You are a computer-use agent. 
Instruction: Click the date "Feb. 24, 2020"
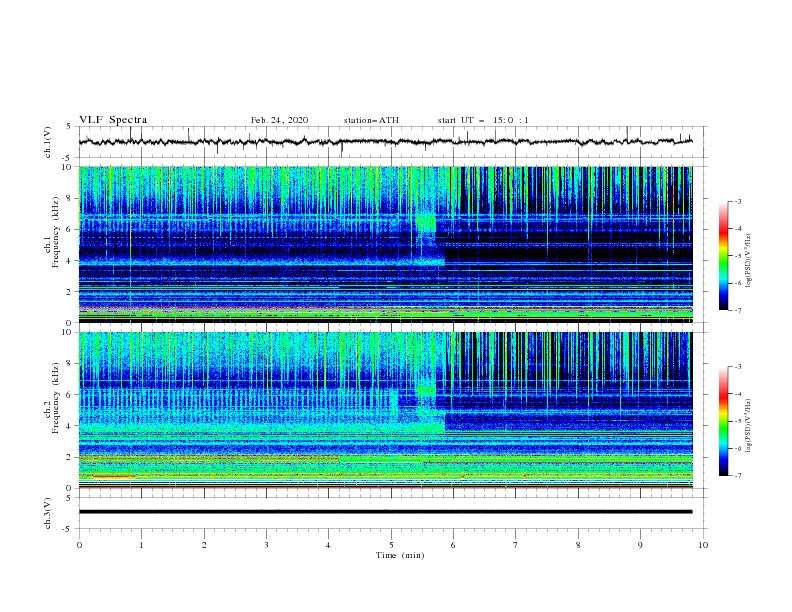(x=279, y=120)
